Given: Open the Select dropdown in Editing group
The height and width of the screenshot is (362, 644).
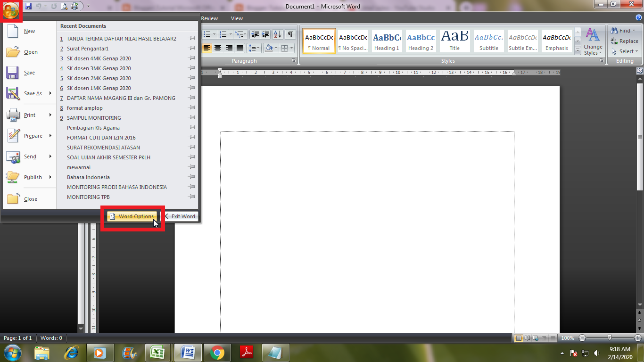Looking at the screenshot, I should point(624,51).
